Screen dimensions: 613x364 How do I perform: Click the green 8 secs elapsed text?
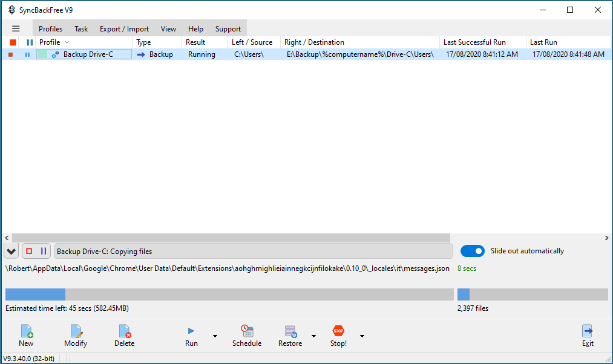pyautogui.click(x=467, y=268)
